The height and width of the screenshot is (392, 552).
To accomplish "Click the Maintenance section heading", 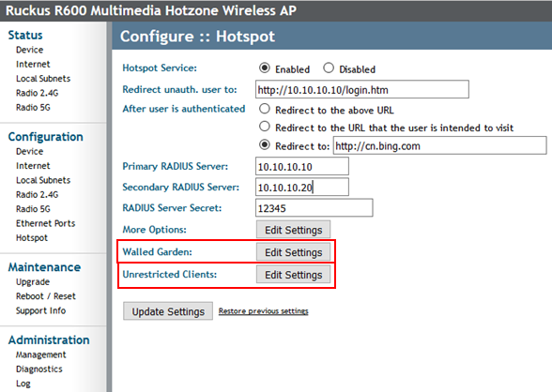I will 45,267.
